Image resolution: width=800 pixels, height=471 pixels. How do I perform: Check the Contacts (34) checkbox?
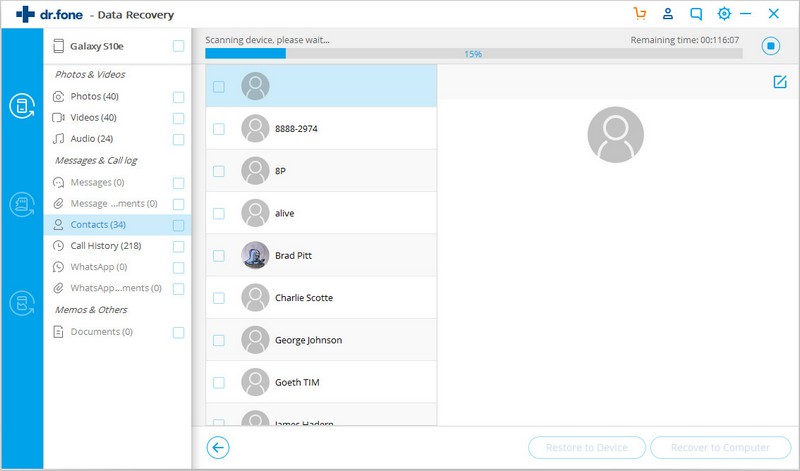point(179,226)
